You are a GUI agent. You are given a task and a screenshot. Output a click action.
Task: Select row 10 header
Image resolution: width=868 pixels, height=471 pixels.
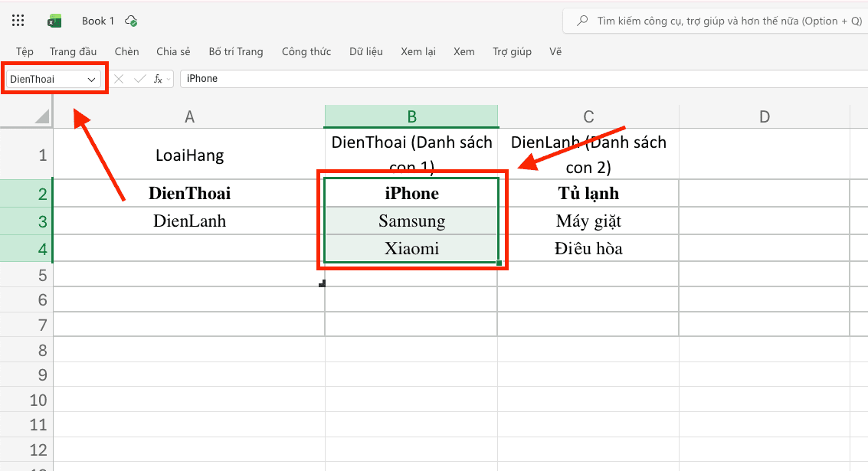(x=26, y=400)
